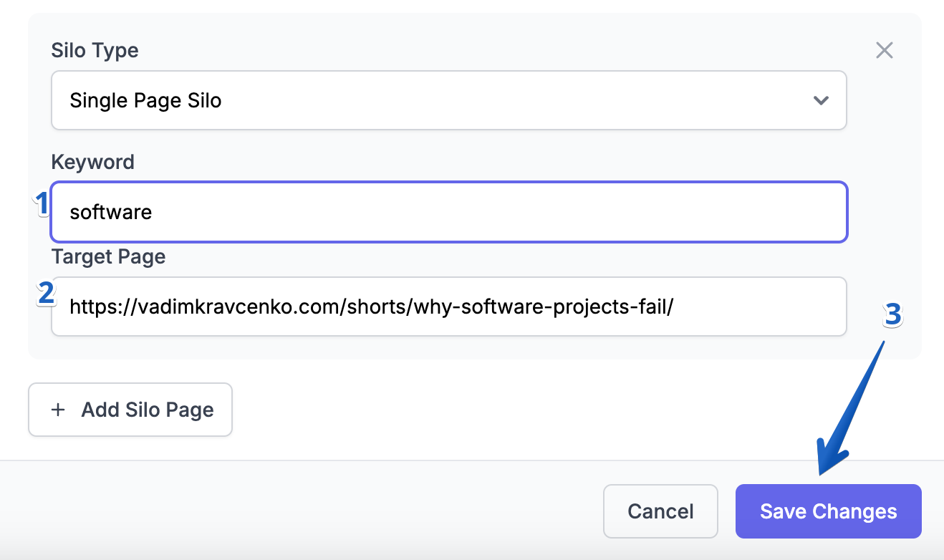Click the word software in the Keyword box
Viewport: 944px width, 560px height.
[x=110, y=212]
